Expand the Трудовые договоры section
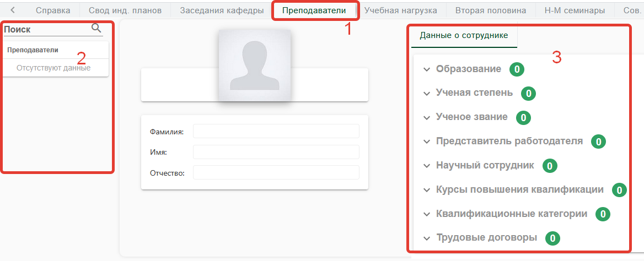Viewport: 644px width, 261px height. (486, 238)
